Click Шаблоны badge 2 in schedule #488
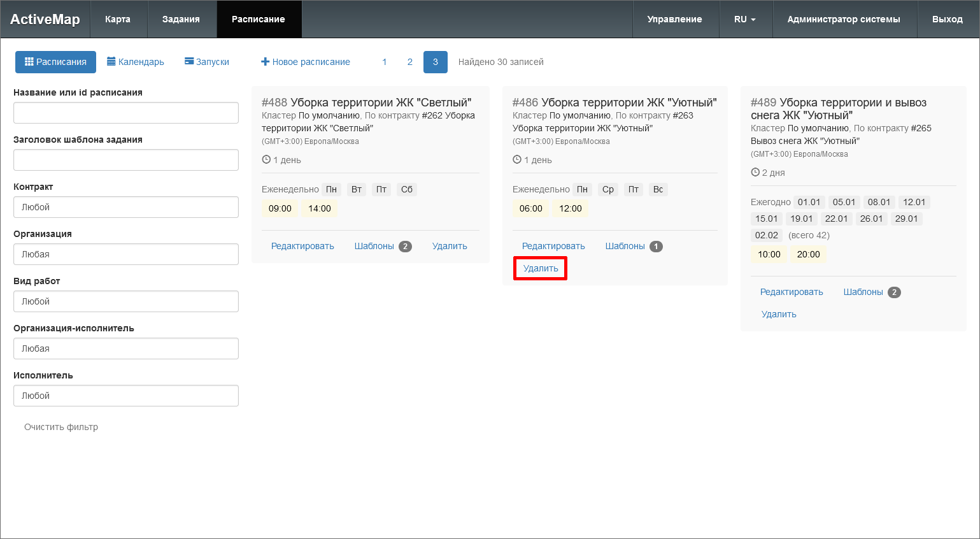 coord(405,247)
